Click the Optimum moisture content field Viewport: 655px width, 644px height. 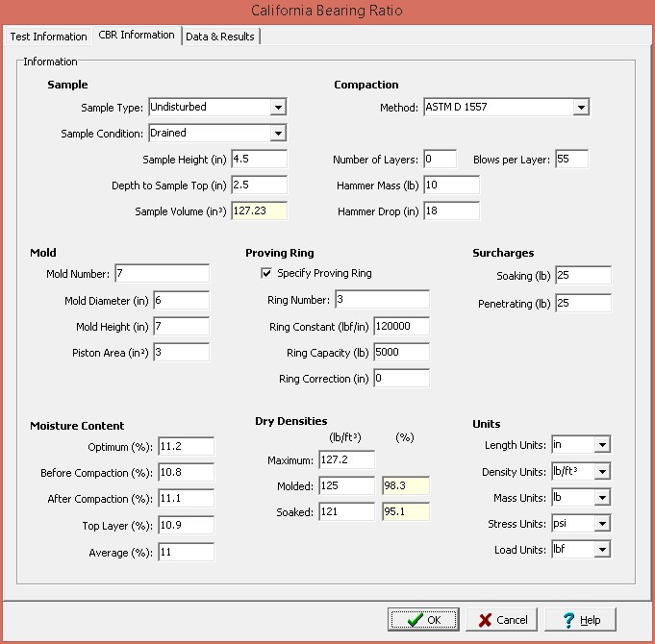(186, 447)
